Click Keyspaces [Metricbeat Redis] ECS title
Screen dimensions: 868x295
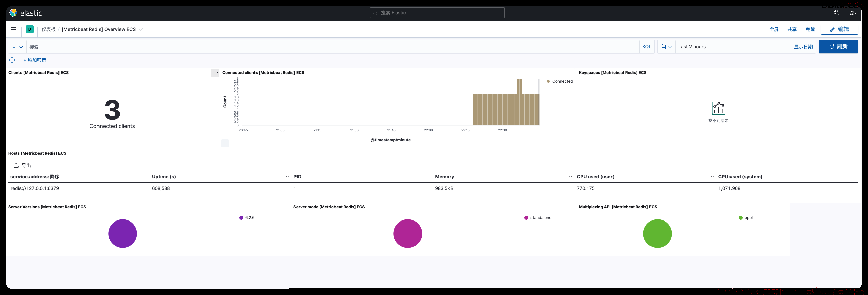[613, 73]
